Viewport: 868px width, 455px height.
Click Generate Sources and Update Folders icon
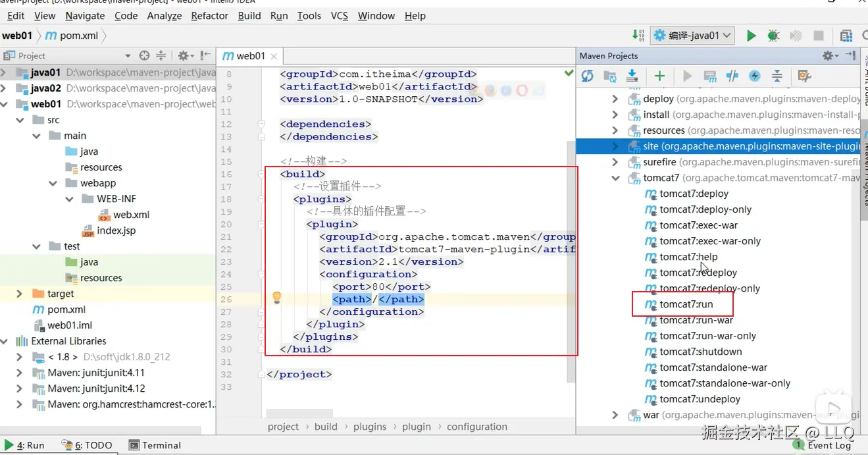(610, 76)
